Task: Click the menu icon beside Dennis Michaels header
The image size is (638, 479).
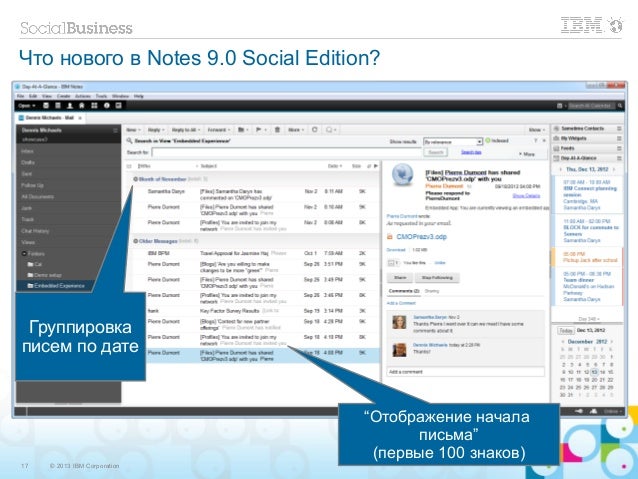Action: pos(115,130)
